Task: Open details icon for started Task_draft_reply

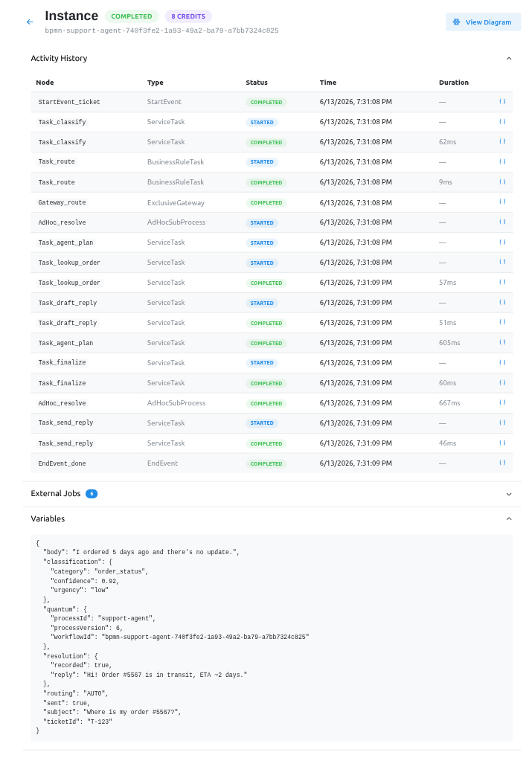Action: [x=502, y=303]
